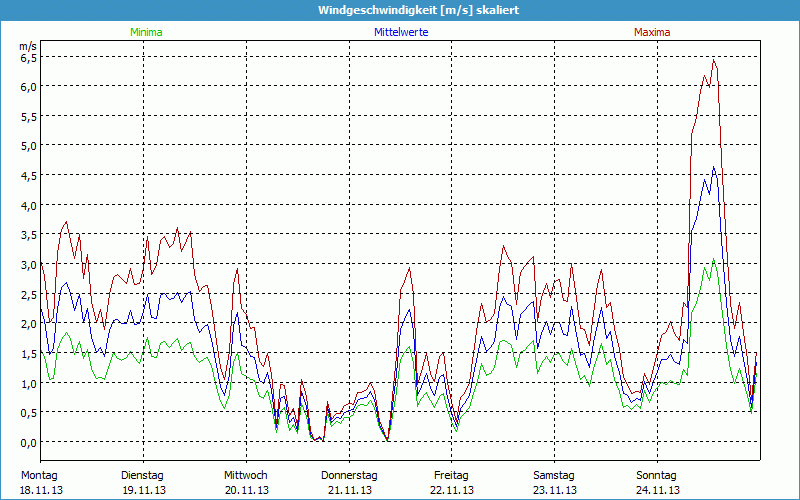Screen dimensions: 800x500
Task: Click the "3,0" y-axis value
Action: pyautogui.click(x=28, y=264)
